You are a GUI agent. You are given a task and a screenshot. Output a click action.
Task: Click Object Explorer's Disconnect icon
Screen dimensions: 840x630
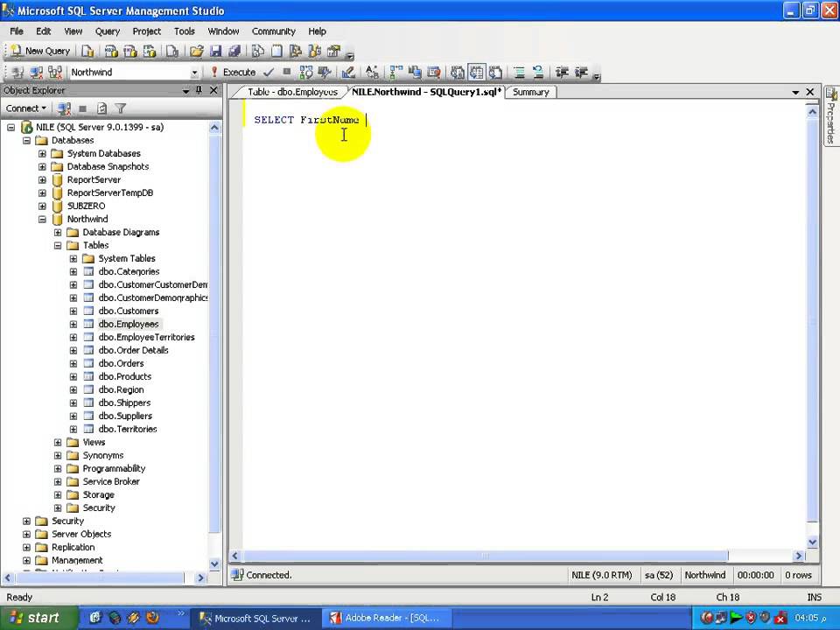(x=64, y=108)
